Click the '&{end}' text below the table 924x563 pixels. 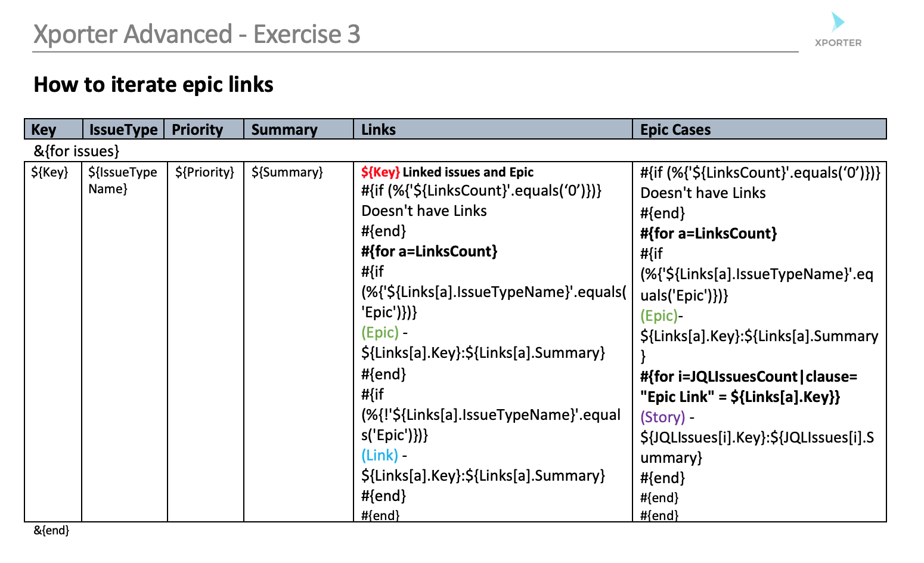51,530
